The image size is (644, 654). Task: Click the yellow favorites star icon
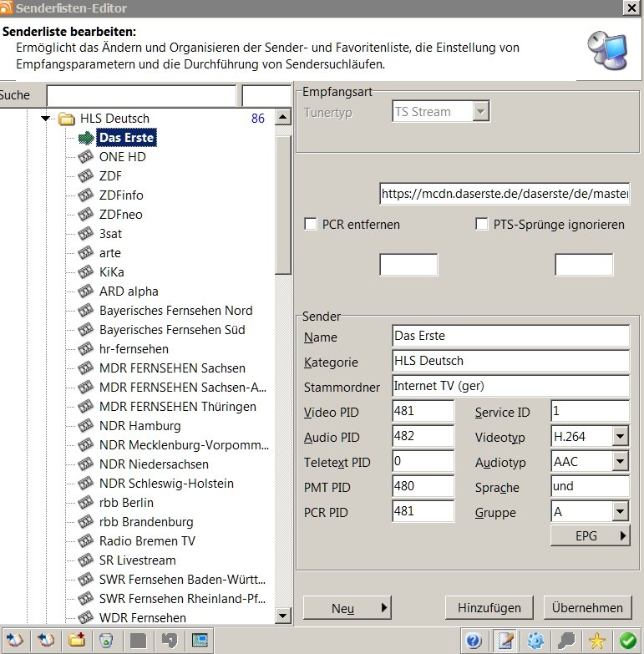597,641
